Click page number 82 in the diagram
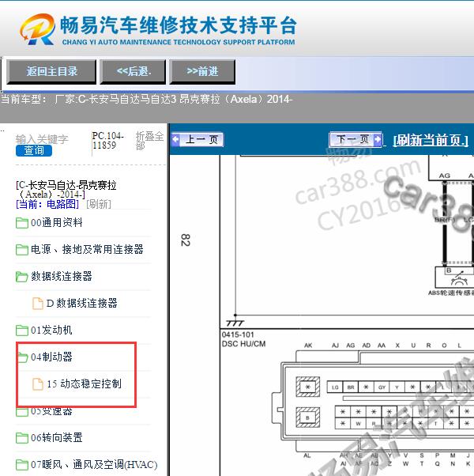The width and height of the screenshot is (474, 476). [x=186, y=240]
